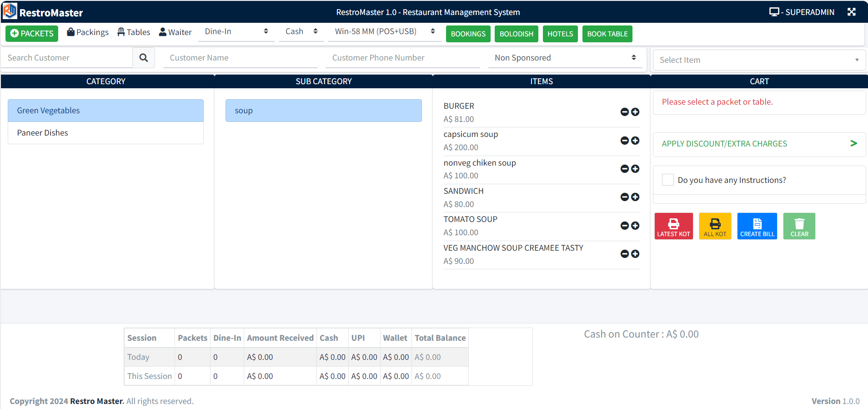This screenshot has height=409, width=868.
Task: Create bill from the cart
Action: pyautogui.click(x=757, y=226)
